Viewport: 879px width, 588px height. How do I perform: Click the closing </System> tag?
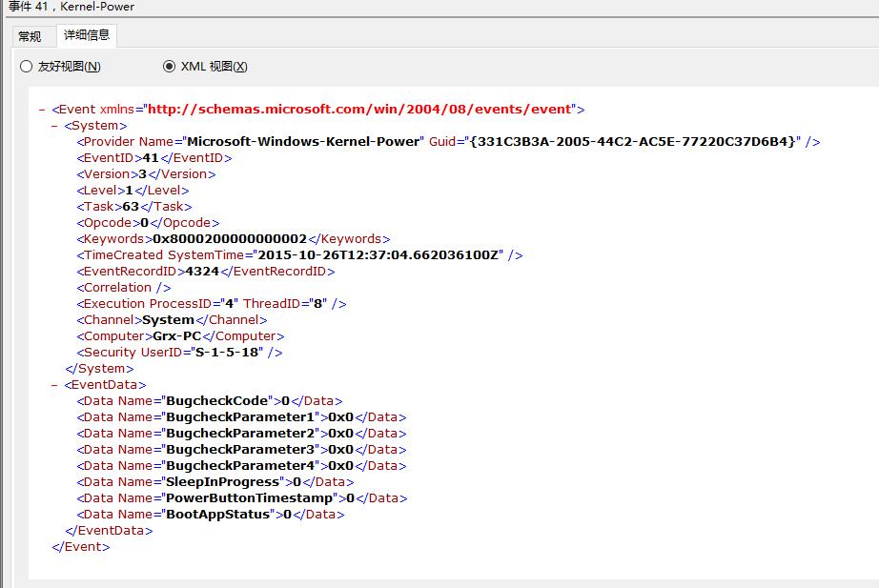[99, 369]
